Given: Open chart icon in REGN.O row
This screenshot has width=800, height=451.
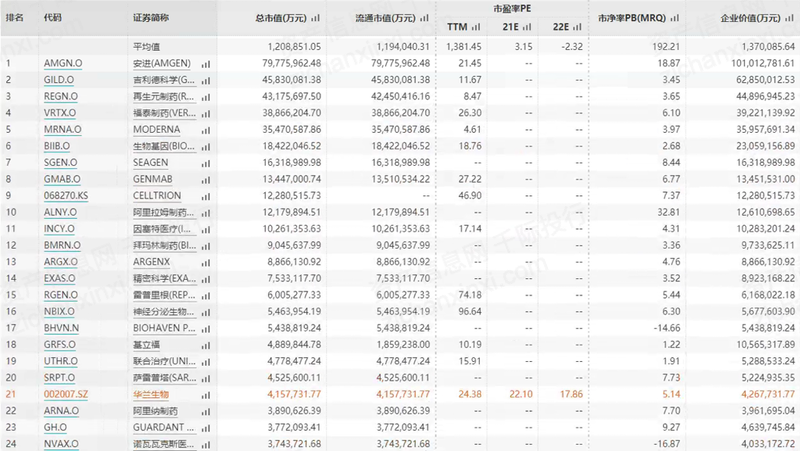Looking at the screenshot, I should [206, 97].
